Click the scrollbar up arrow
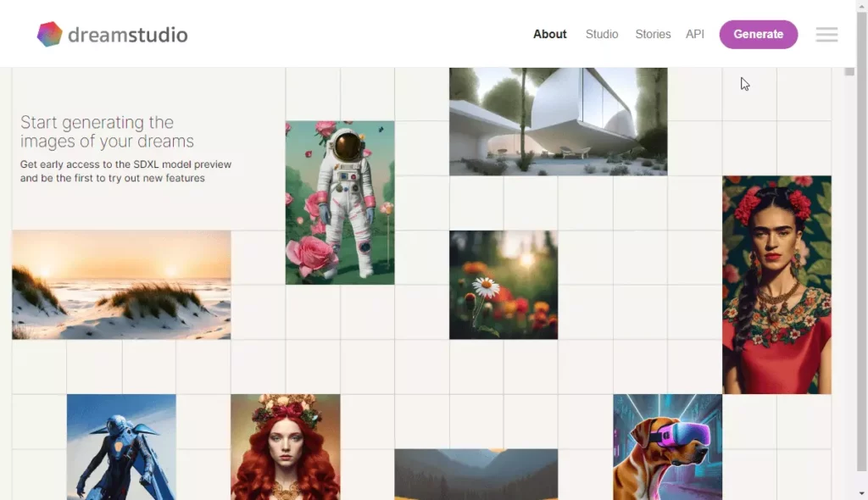The height and width of the screenshot is (500, 868). point(861,5)
